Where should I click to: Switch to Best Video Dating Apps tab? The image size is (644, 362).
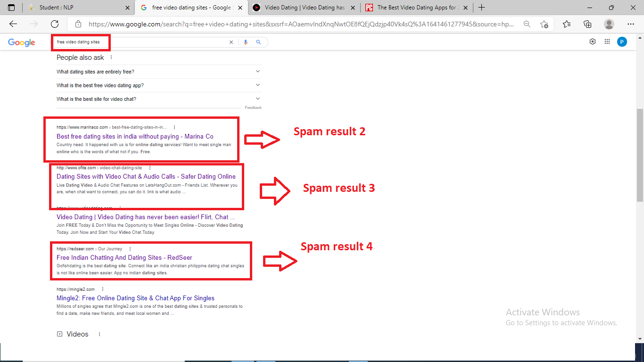(417, 8)
